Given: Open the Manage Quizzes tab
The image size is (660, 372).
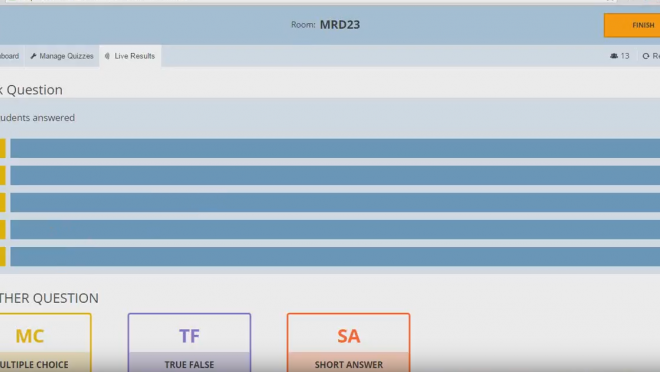Looking at the screenshot, I should pos(62,56).
